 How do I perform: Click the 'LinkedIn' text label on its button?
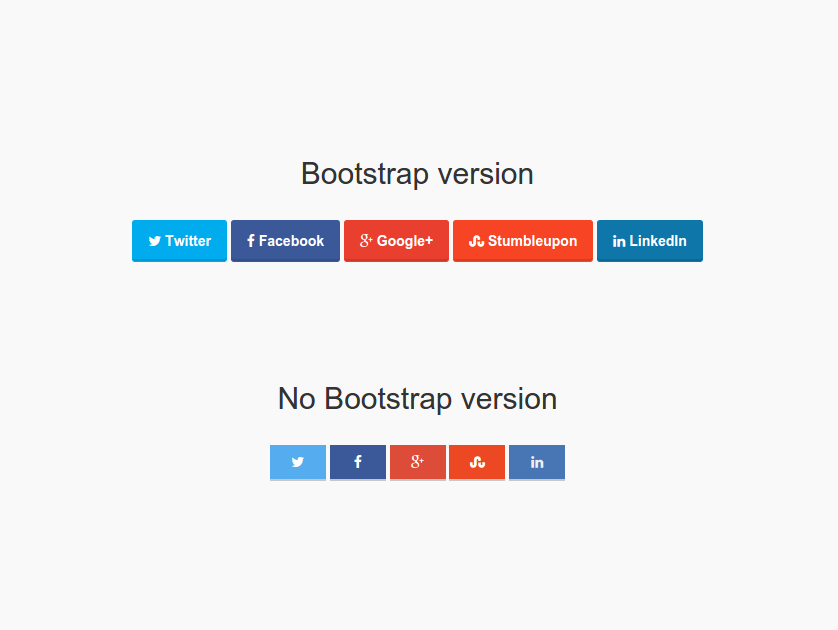pyautogui.click(x=658, y=241)
